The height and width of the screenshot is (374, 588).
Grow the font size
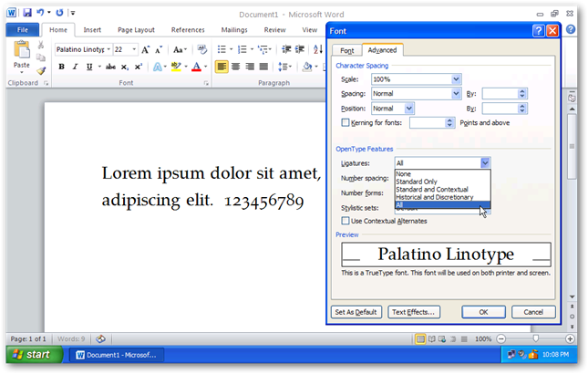click(x=146, y=49)
